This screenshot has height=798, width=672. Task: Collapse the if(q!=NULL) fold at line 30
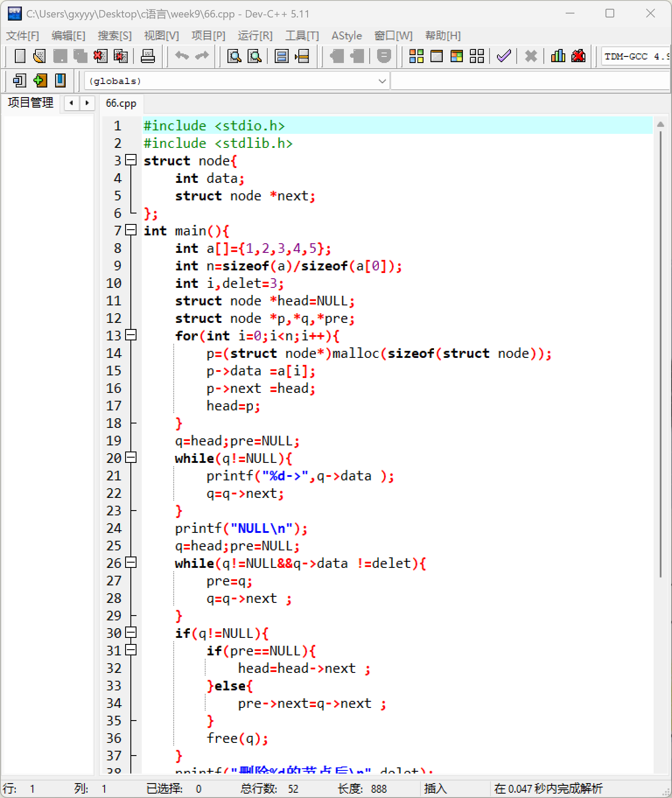coord(131,633)
